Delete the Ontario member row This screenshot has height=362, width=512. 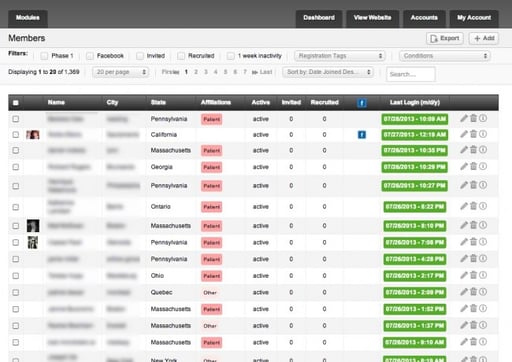pos(473,206)
